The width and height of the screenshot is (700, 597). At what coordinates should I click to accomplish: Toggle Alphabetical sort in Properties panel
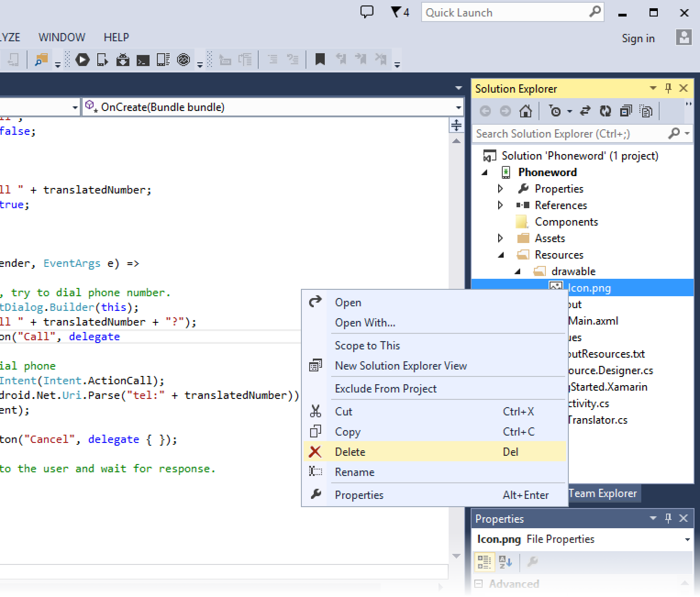click(x=505, y=562)
